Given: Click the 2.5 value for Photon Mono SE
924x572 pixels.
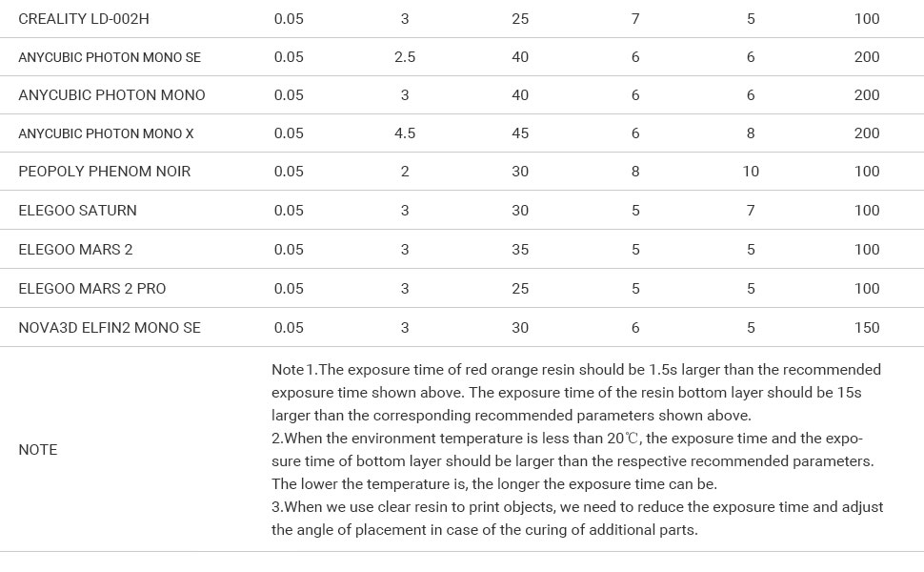Looking at the screenshot, I should pyautogui.click(x=405, y=57).
